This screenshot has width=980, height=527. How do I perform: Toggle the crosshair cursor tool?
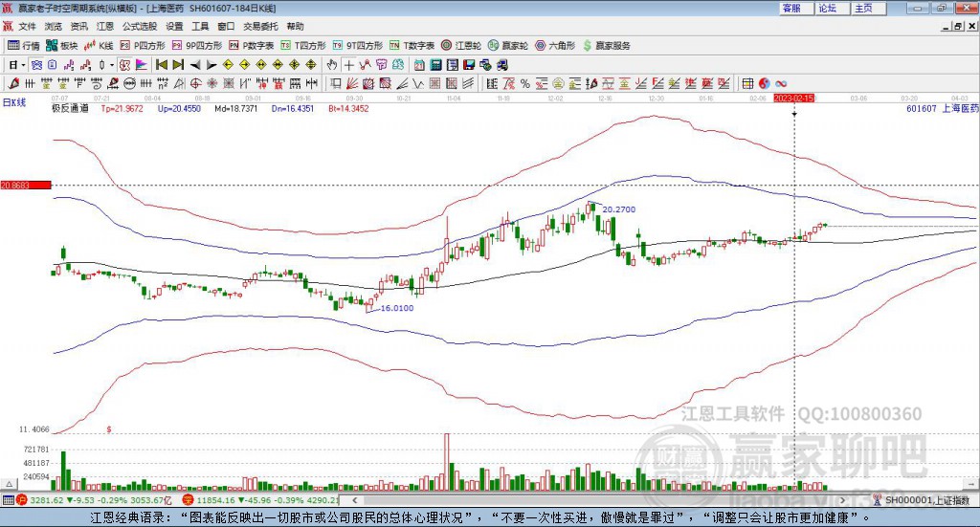[x=349, y=65]
